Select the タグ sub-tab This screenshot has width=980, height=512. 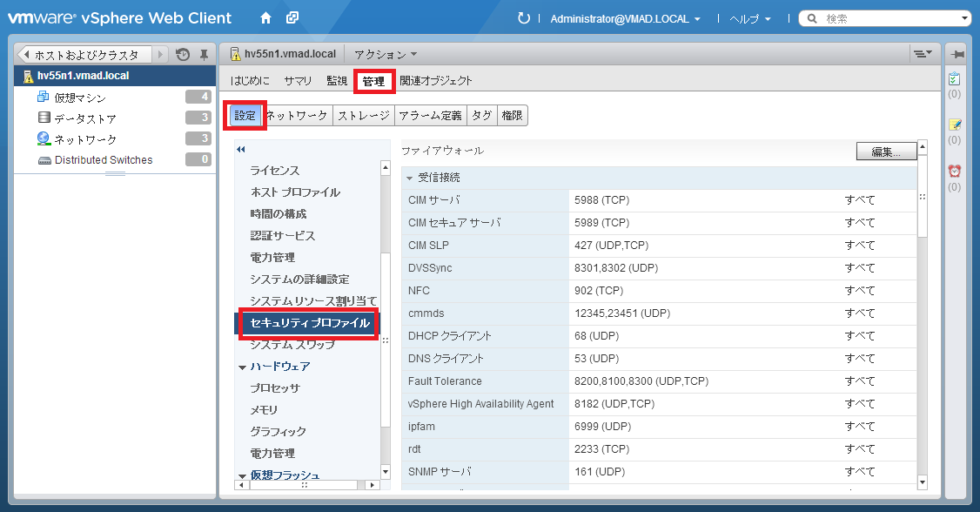(x=481, y=116)
